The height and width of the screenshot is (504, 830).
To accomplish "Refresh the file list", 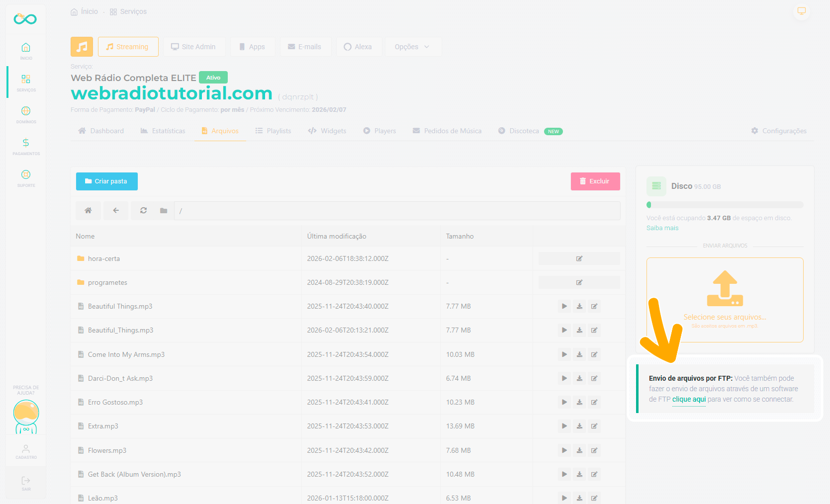I will click(x=143, y=211).
